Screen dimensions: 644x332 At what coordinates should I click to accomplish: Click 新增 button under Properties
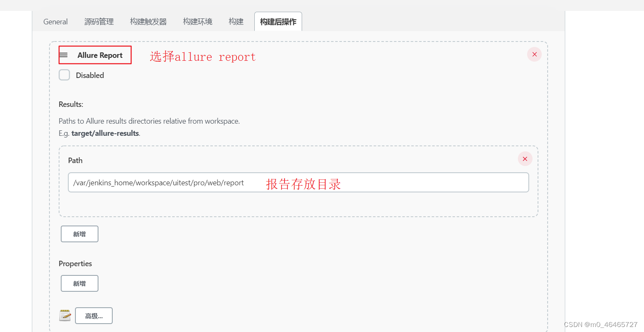[x=80, y=283]
